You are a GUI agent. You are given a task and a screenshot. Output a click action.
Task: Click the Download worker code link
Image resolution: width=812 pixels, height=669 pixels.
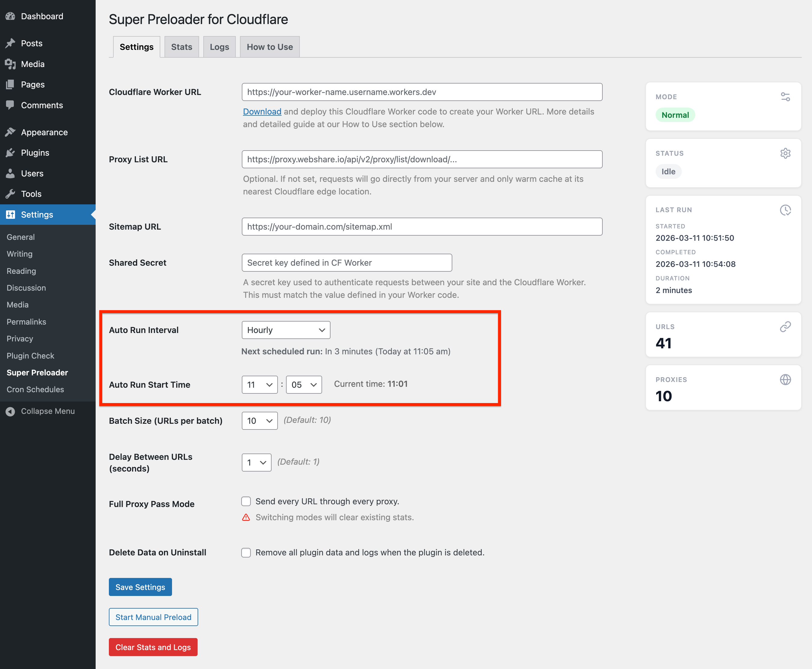click(262, 112)
